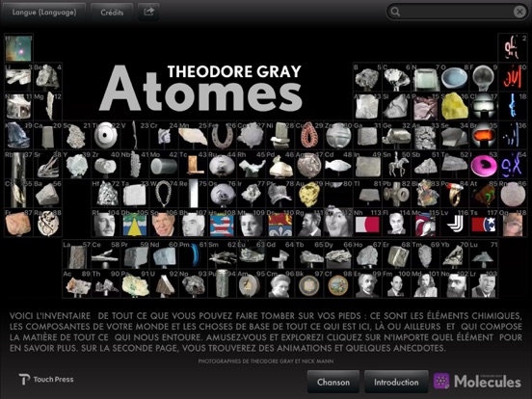Select the Californium seal tile 98
Viewport: 532px width, 399px height.
pos(338,283)
